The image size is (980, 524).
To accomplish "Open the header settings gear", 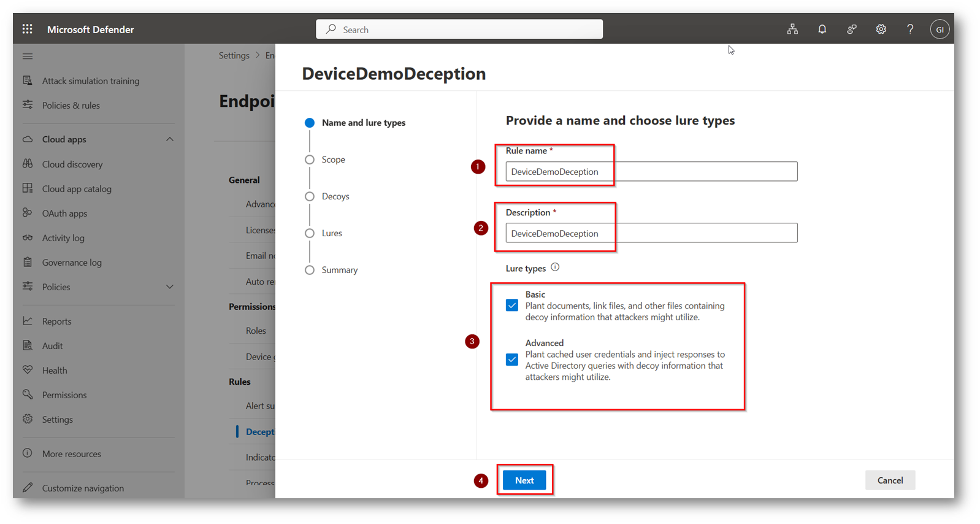I will point(881,29).
